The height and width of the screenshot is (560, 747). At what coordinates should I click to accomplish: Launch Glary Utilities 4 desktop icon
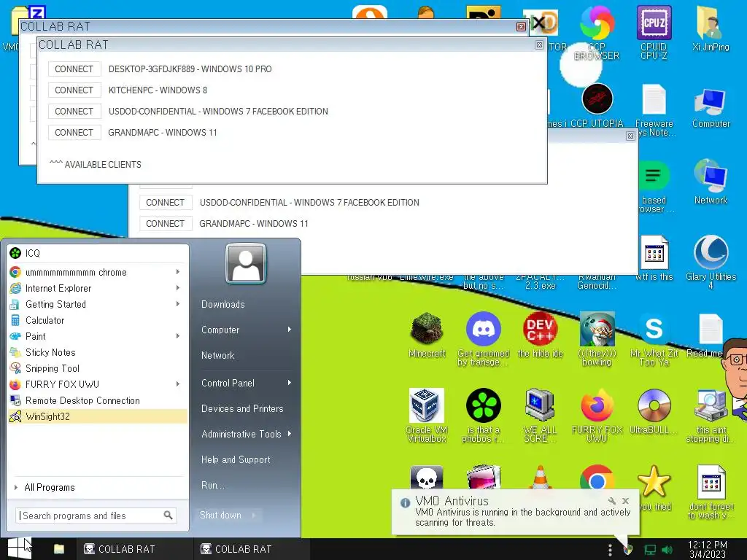pos(711,262)
